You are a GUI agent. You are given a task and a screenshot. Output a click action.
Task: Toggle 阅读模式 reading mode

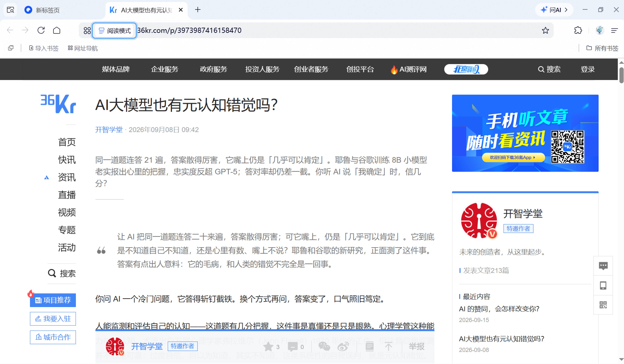point(114,30)
